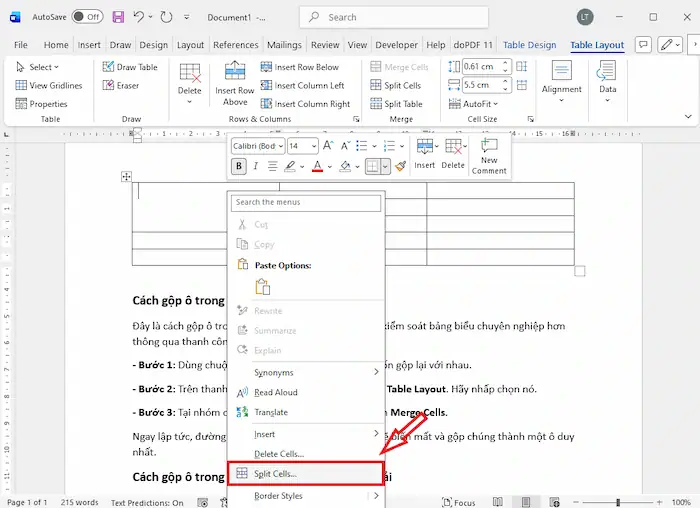This screenshot has height=508, width=700.
Task: Redo the last action
Action: pos(167,17)
